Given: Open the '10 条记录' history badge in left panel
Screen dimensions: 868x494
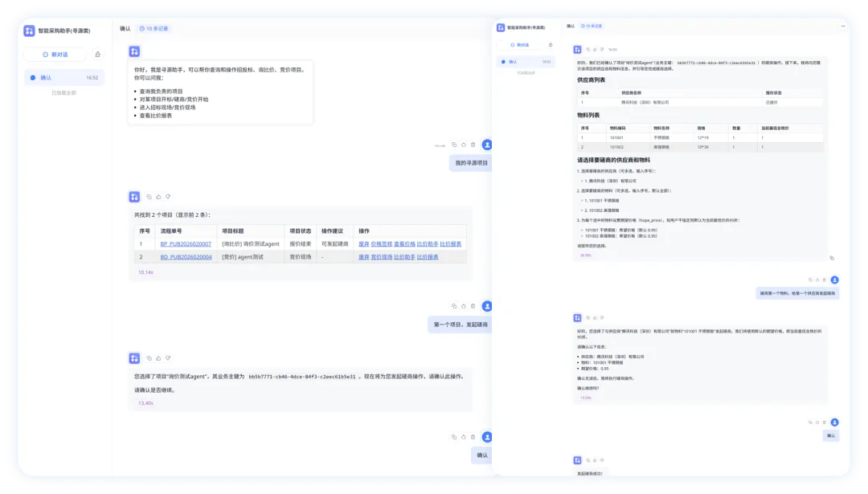Looking at the screenshot, I should pos(154,29).
